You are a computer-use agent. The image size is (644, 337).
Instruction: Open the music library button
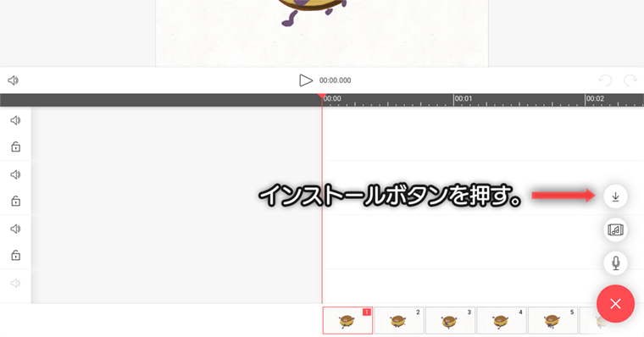tap(615, 229)
